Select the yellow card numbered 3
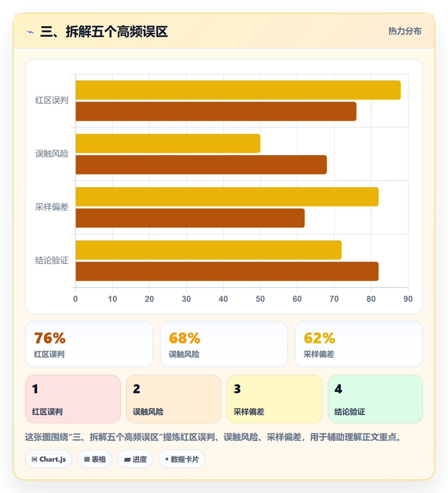Viewport: 448px width, 493px height. (x=275, y=399)
